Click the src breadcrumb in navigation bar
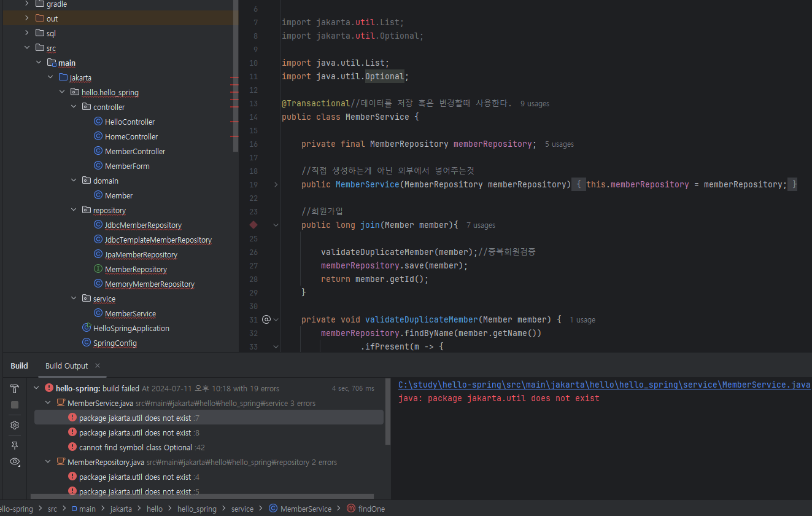Image resolution: width=812 pixels, height=516 pixels. [52, 509]
